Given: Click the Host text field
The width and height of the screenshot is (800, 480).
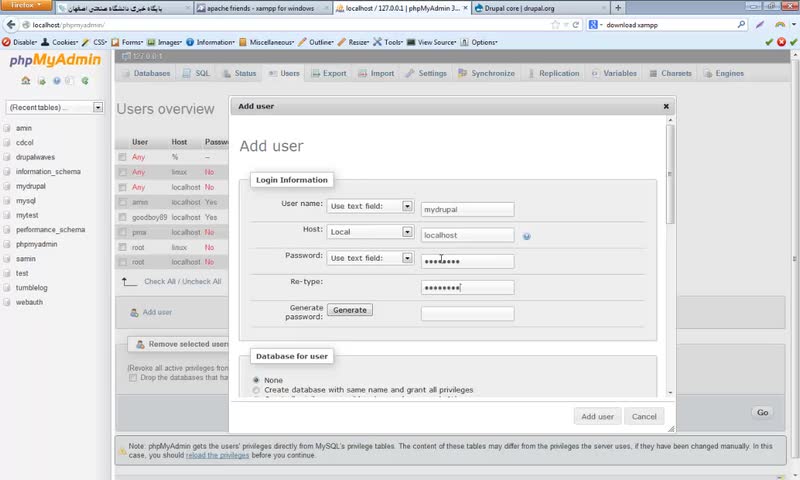Looking at the screenshot, I should point(467,235).
